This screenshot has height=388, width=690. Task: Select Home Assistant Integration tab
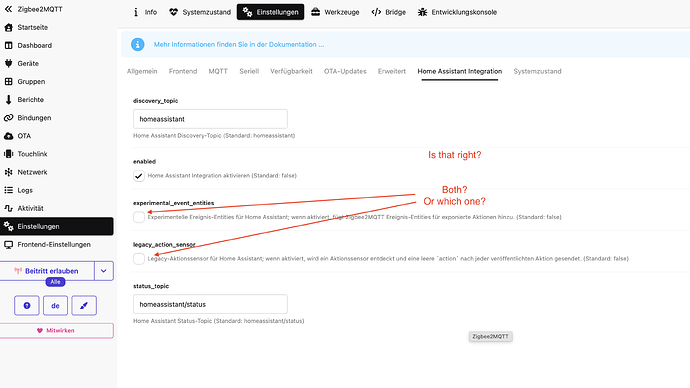459,71
